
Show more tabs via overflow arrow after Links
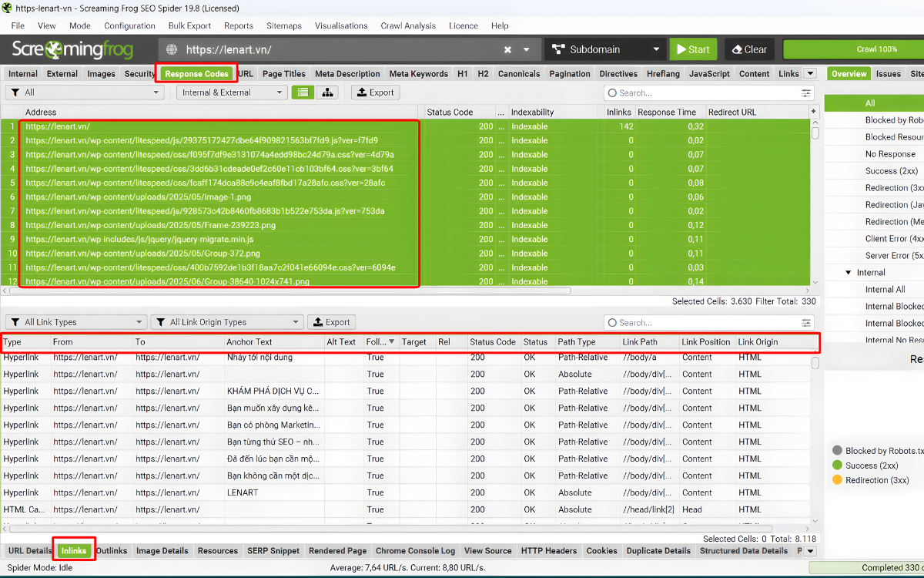(x=809, y=74)
